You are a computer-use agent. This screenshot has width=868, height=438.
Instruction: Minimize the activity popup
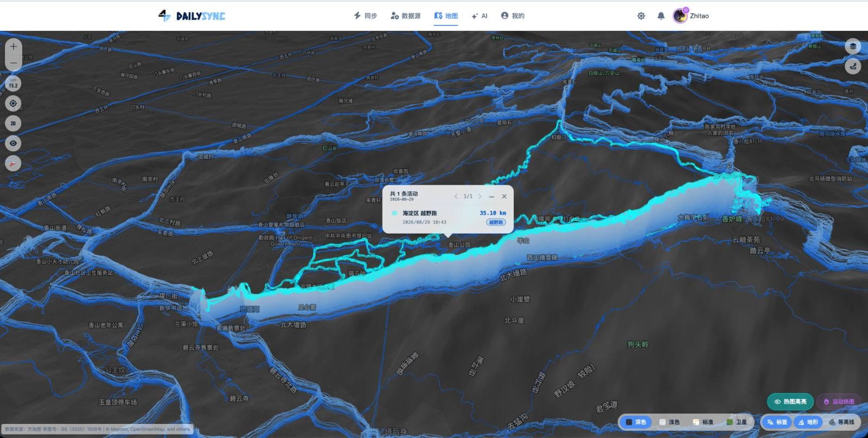(x=492, y=196)
